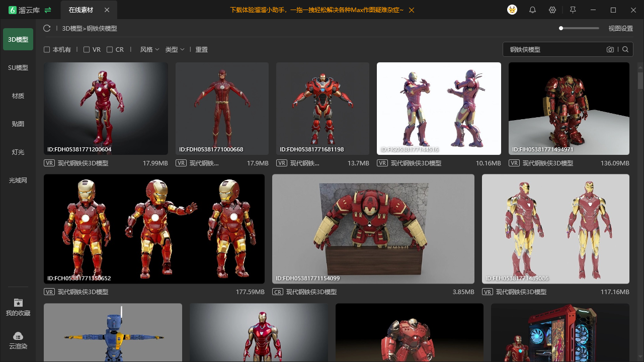Click the refresh icon beside breadcrumb
Viewport: 644px width, 362px height.
(47, 29)
